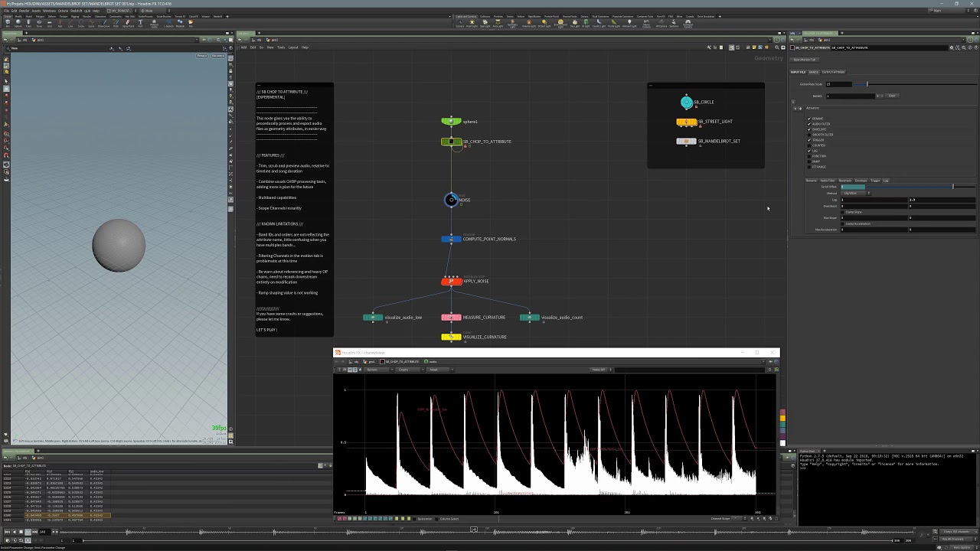The width and height of the screenshot is (980, 551).
Task: Click the first Lag value field
Action: 874,200
